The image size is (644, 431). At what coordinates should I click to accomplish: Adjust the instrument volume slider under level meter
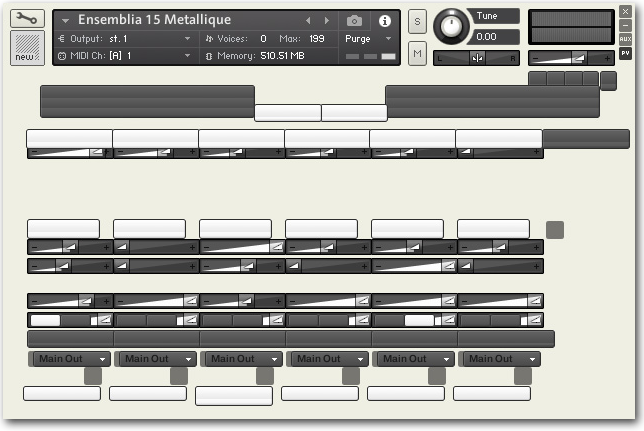click(571, 58)
